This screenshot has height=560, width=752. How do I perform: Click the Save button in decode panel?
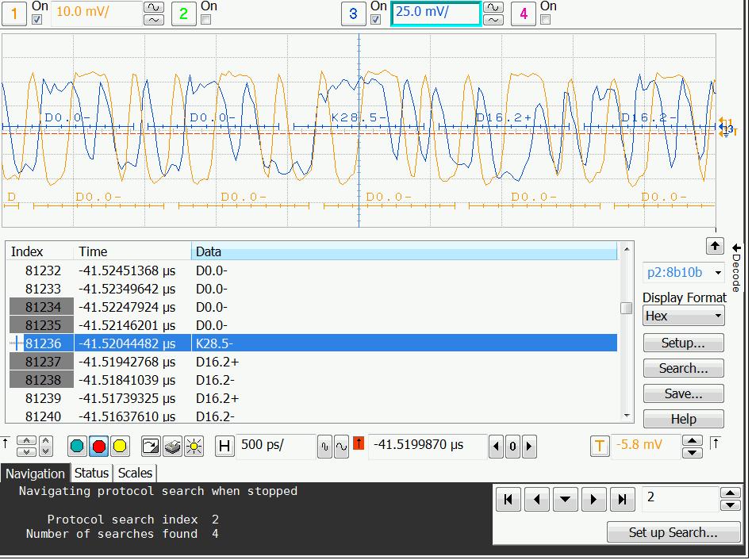pos(683,393)
